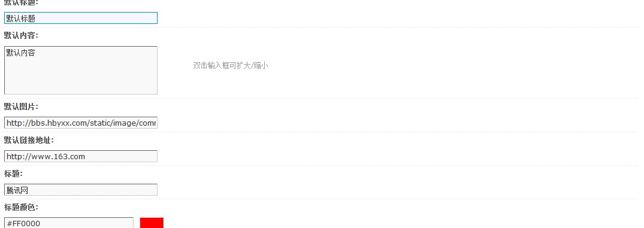The image size is (644, 228).
Task: Click the 默认标题: label
Action: pos(21,2)
